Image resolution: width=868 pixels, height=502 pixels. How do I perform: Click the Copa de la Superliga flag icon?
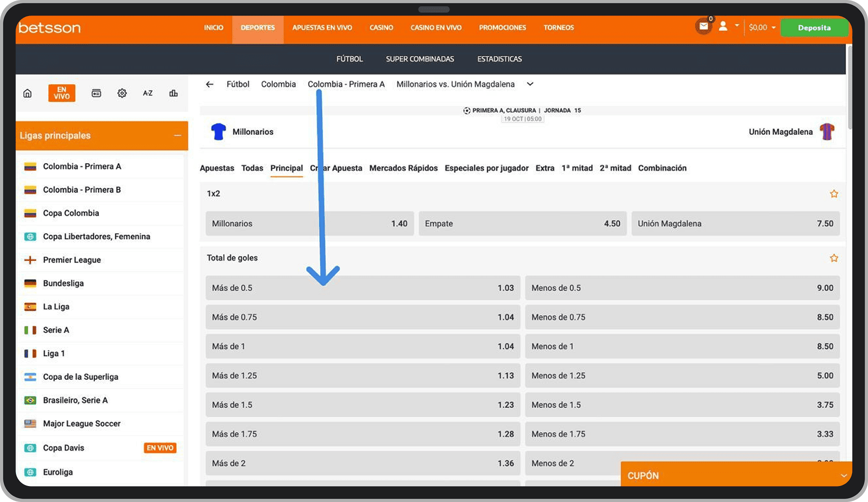[30, 377]
